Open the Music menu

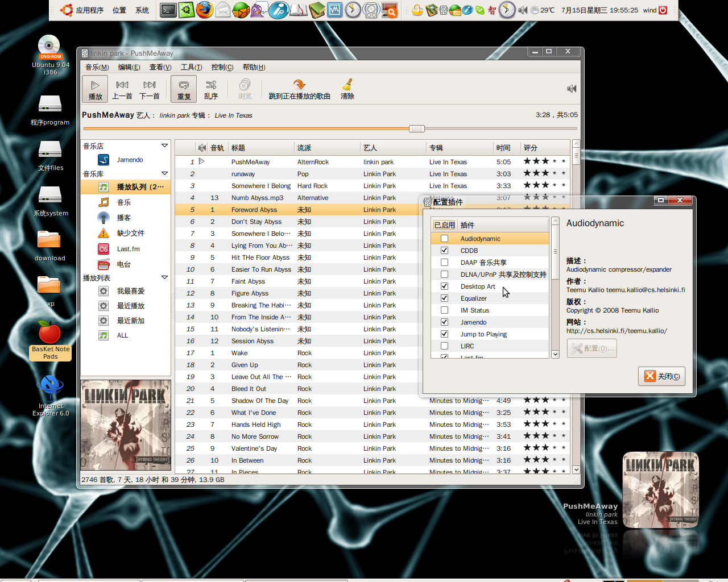pos(97,67)
